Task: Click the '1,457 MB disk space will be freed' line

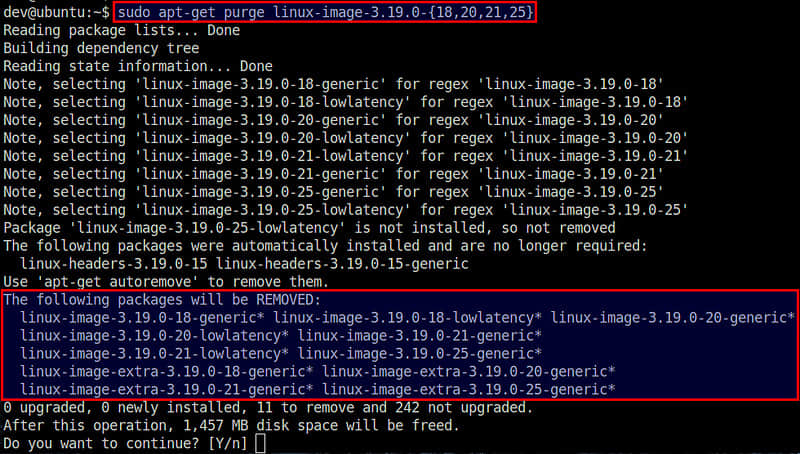Action: coord(232,425)
